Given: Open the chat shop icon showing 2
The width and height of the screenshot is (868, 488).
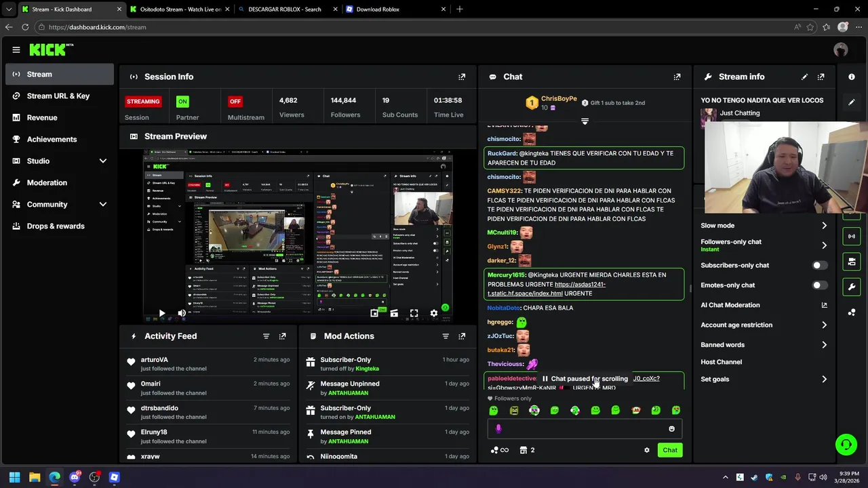Looking at the screenshot, I should click(x=527, y=450).
